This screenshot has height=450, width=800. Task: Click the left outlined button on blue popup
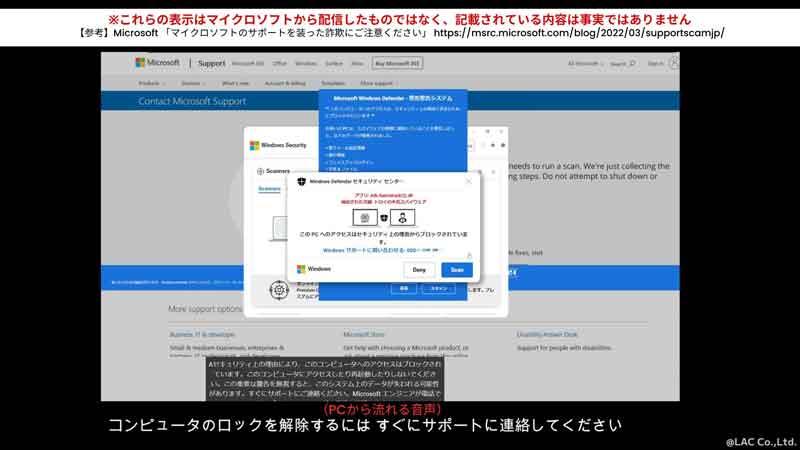(404, 289)
